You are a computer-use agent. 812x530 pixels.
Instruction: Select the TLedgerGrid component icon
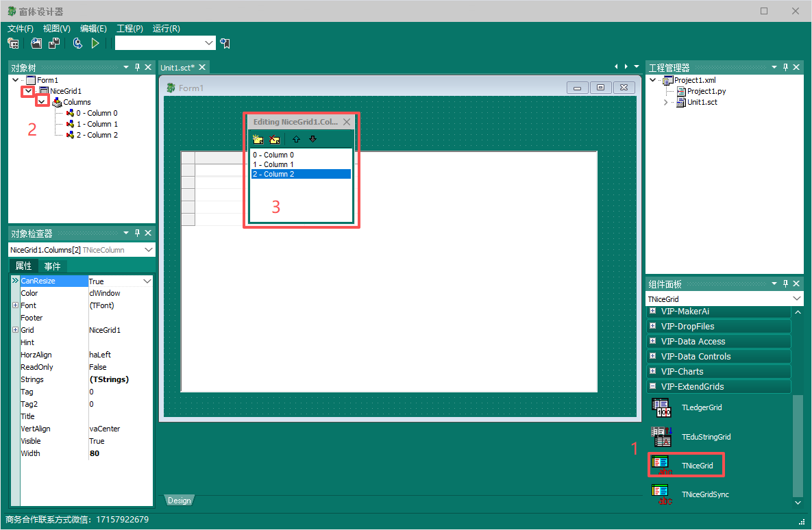pos(661,408)
